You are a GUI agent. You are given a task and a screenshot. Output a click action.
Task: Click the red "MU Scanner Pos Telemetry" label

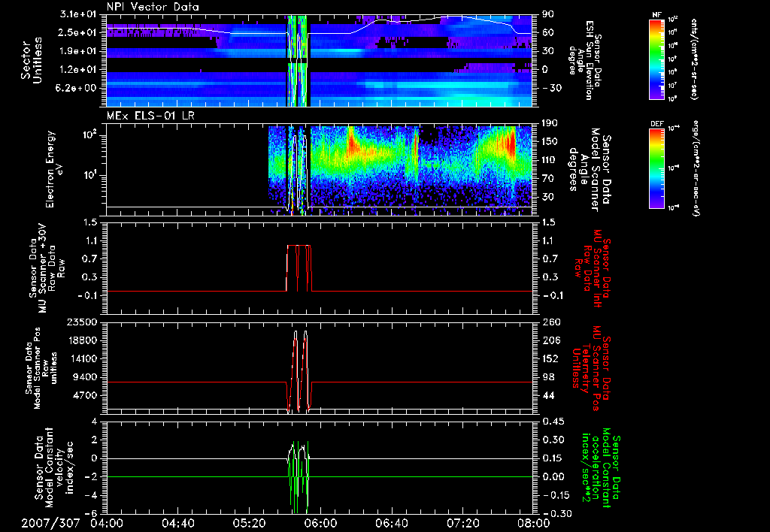coord(591,368)
